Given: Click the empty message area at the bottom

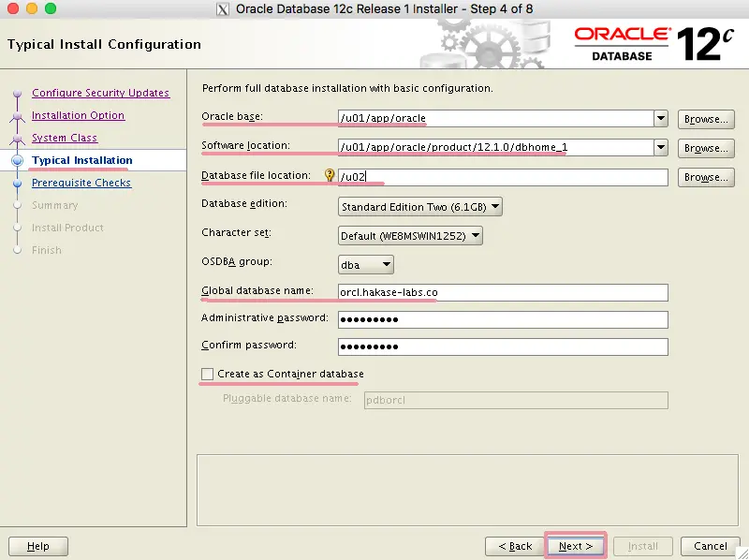Looking at the screenshot, I should pyautogui.click(x=467, y=491).
